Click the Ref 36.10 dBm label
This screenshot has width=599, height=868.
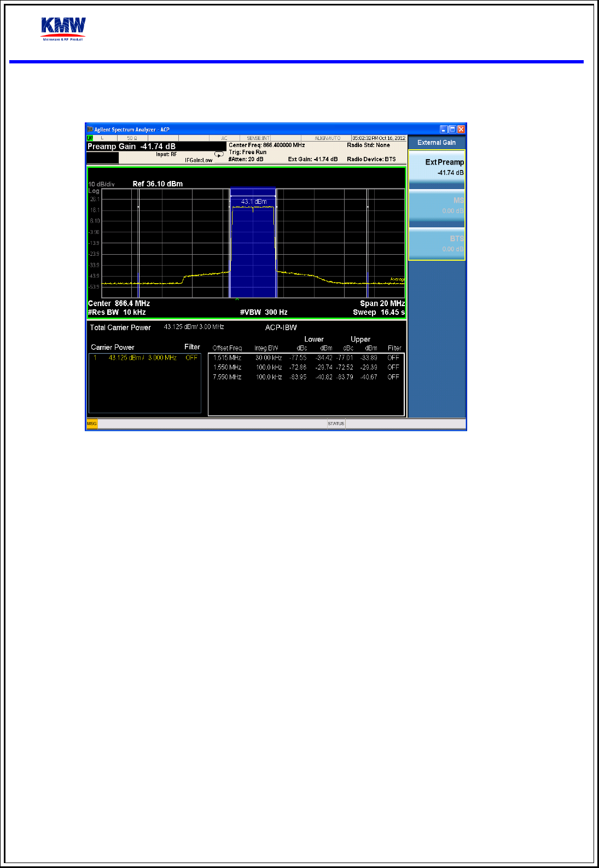[158, 184]
